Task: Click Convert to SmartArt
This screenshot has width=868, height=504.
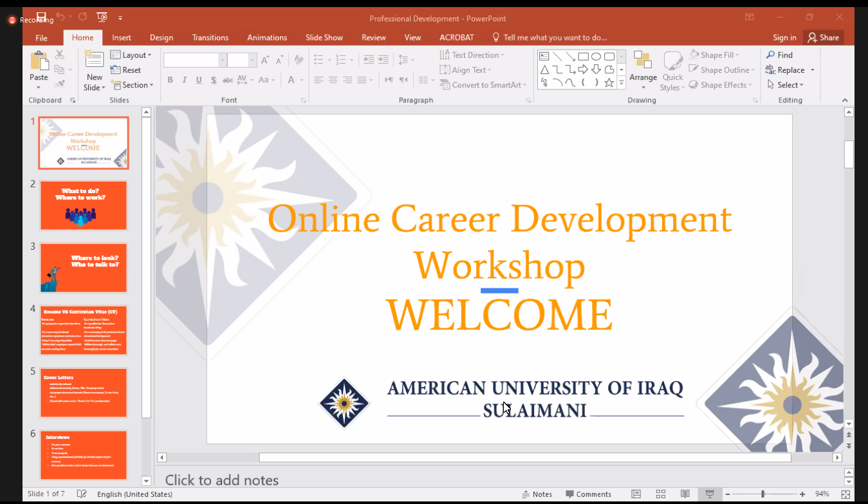Action: pyautogui.click(x=483, y=85)
